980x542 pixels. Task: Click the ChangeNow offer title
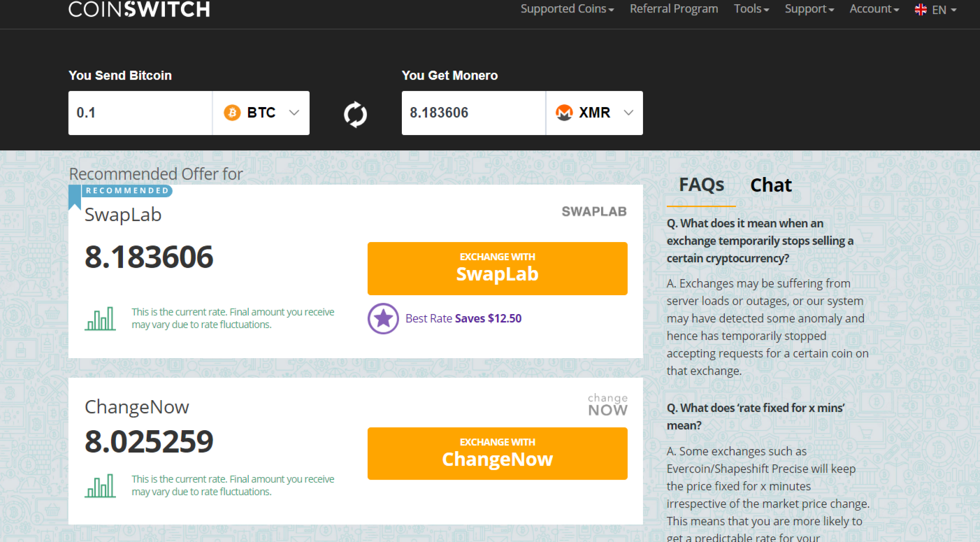(x=137, y=407)
